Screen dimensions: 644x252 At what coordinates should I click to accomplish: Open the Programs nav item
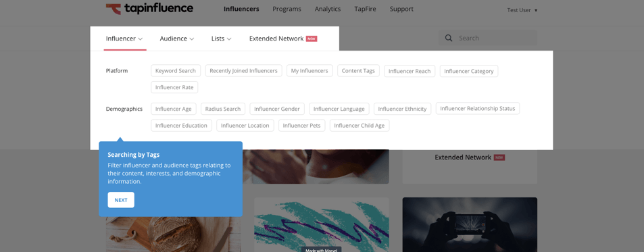pos(287,9)
